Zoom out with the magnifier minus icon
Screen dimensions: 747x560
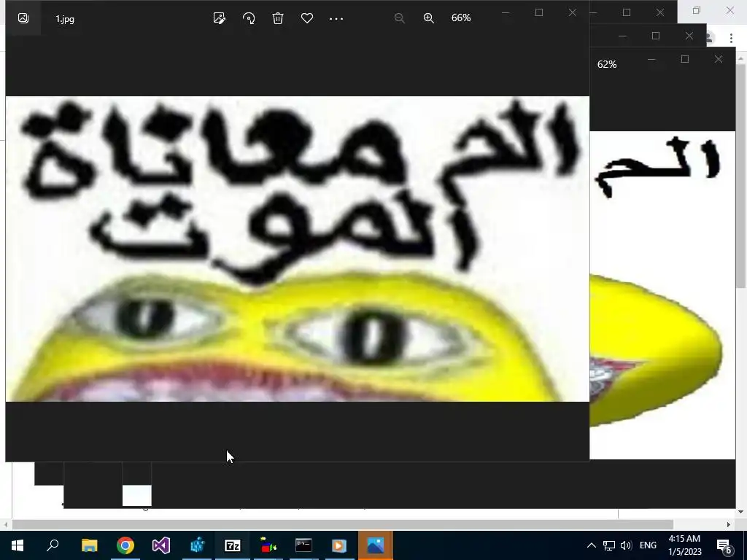[399, 18]
